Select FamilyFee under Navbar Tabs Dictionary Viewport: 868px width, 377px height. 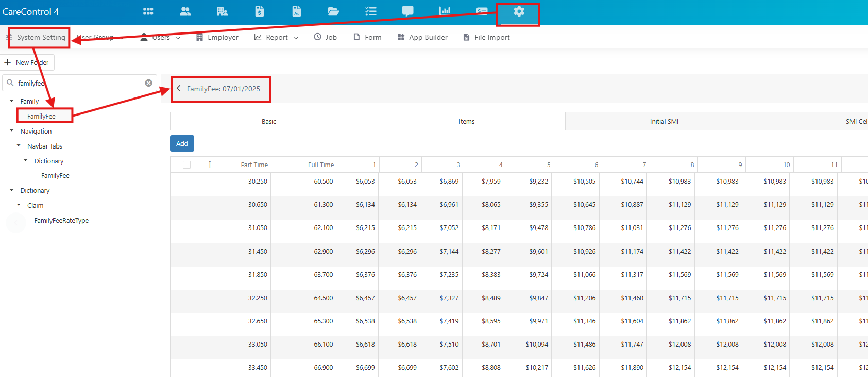[x=55, y=176]
